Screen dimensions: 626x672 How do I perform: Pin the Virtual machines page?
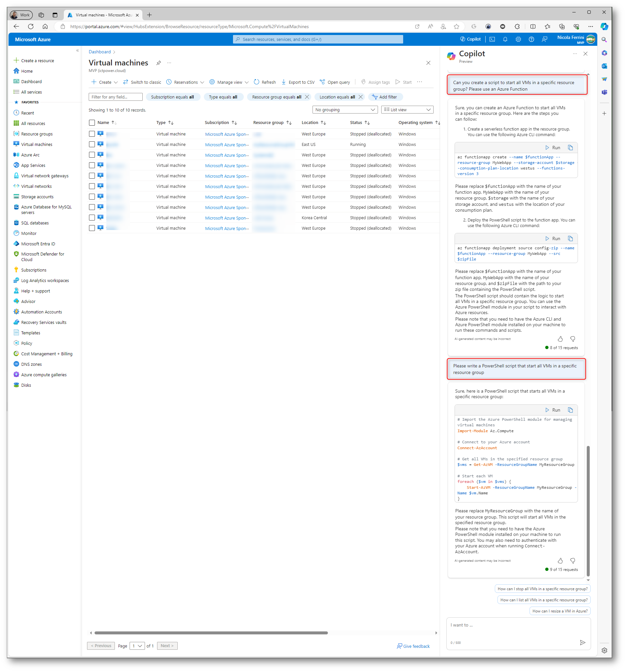(x=158, y=63)
